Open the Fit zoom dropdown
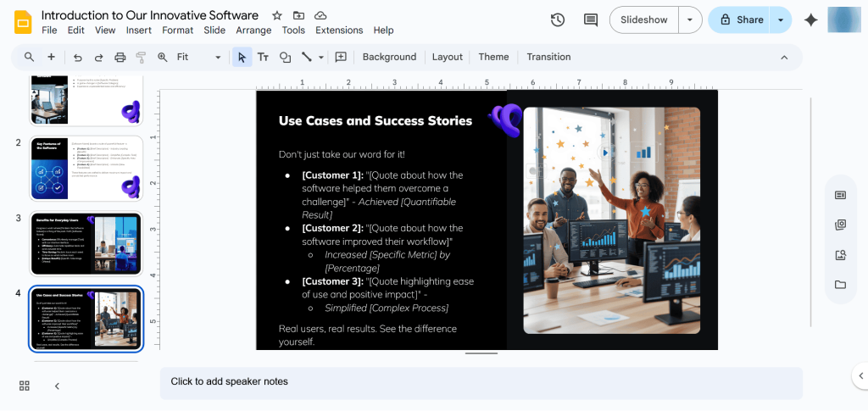 click(198, 58)
